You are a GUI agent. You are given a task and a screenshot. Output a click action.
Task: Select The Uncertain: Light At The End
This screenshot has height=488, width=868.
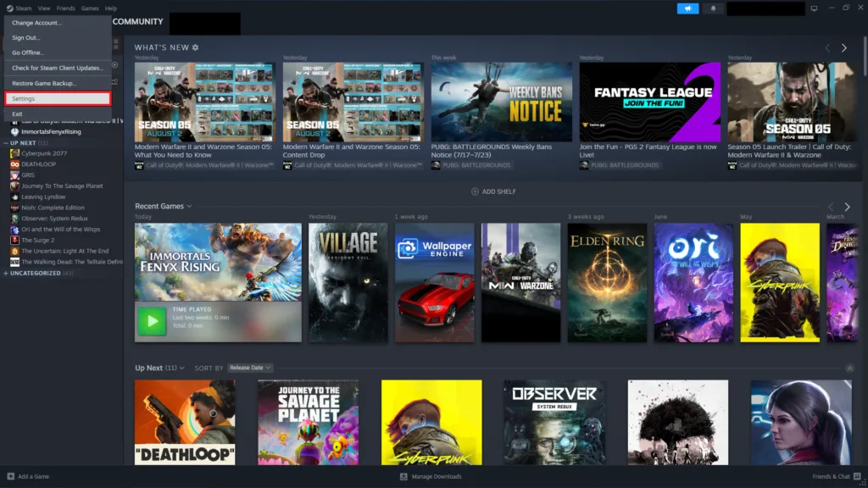[64, 251]
